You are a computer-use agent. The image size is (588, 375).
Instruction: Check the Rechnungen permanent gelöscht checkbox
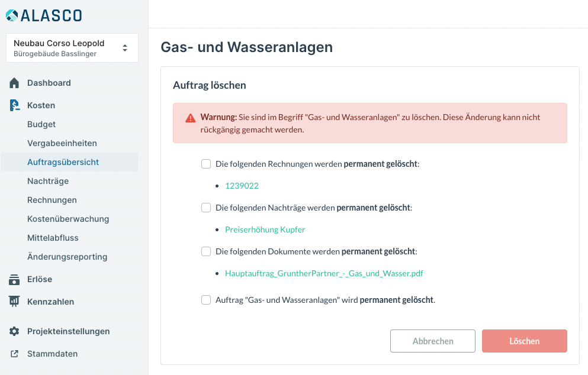pyautogui.click(x=206, y=164)
